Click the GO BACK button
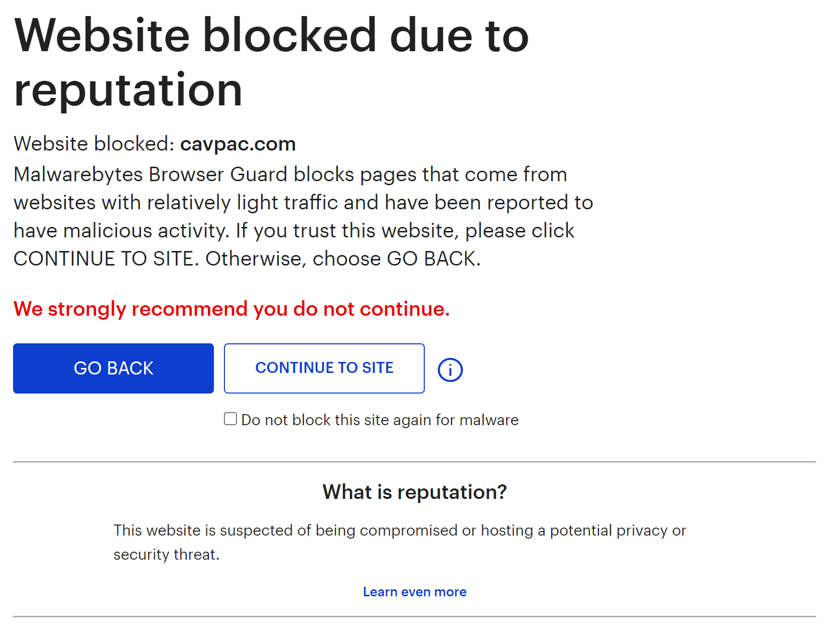This screenshot has width=840, height=641. click(113, 368)
